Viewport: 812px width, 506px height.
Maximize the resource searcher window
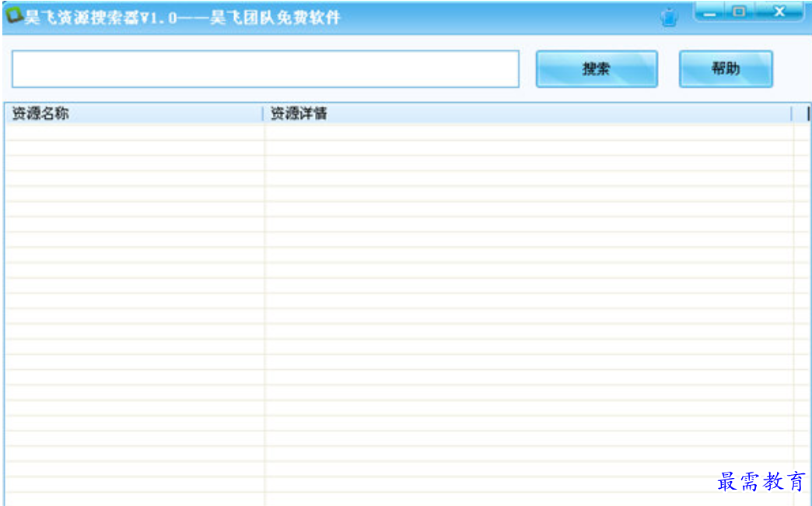740,12
